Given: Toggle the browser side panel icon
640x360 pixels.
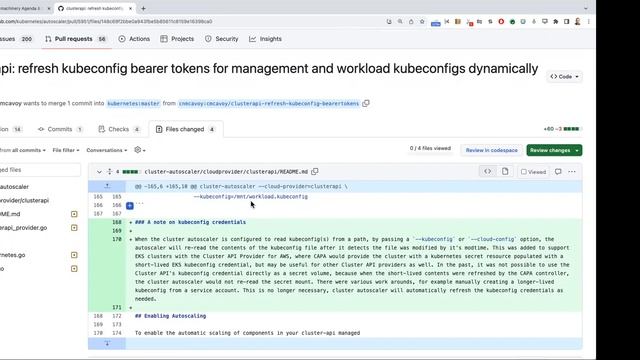Looking at the screenshot, I should 567,22.
